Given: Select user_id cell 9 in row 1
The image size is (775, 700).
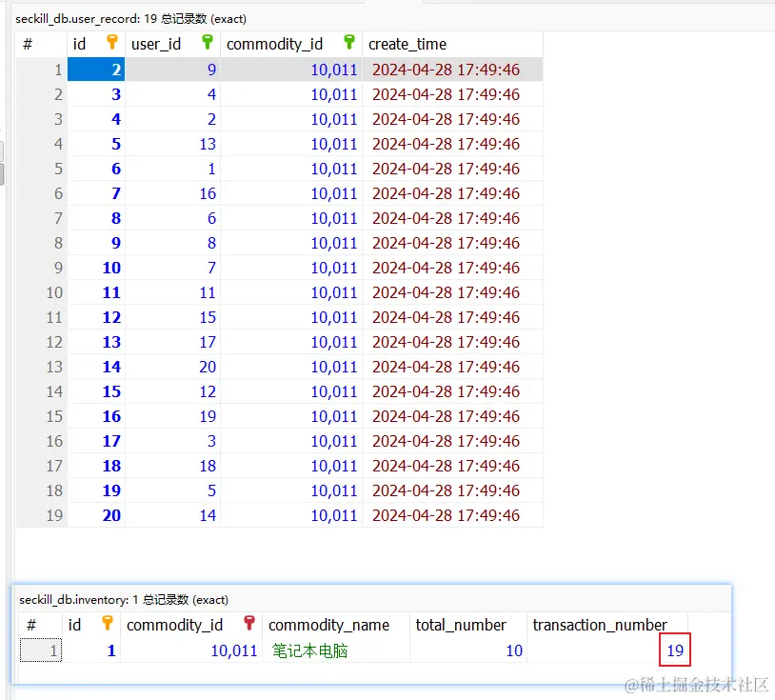Looking at the screenshot, I should 172,70.
